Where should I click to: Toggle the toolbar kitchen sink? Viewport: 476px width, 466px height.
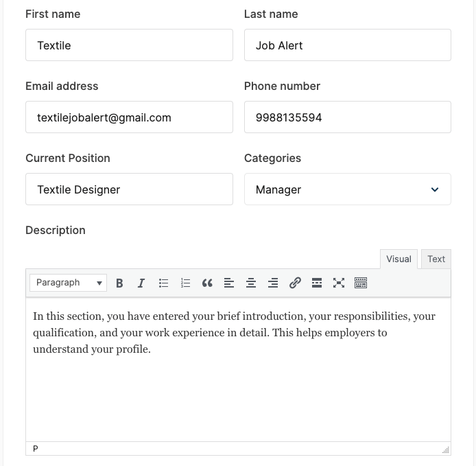pyautogui.click(x=361, y=283)
